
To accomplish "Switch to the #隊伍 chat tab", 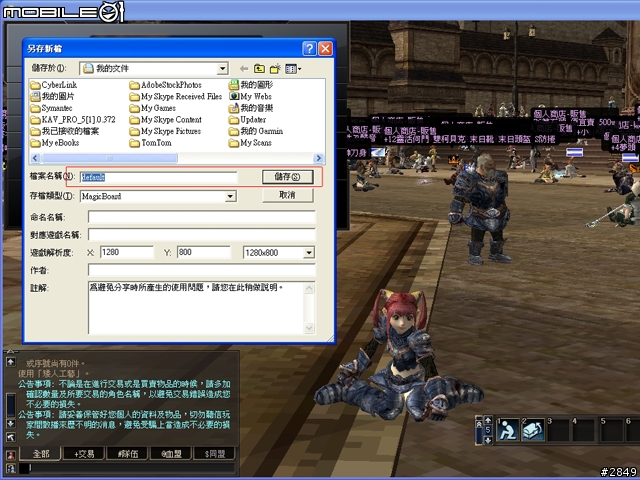I will coord(127,453).
